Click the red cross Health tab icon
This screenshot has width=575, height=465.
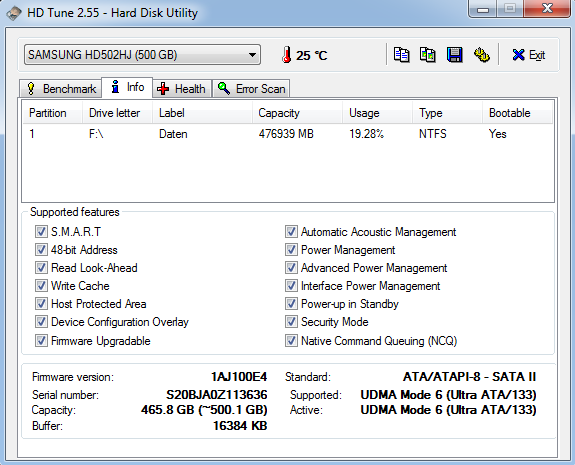tap(163, 88)
